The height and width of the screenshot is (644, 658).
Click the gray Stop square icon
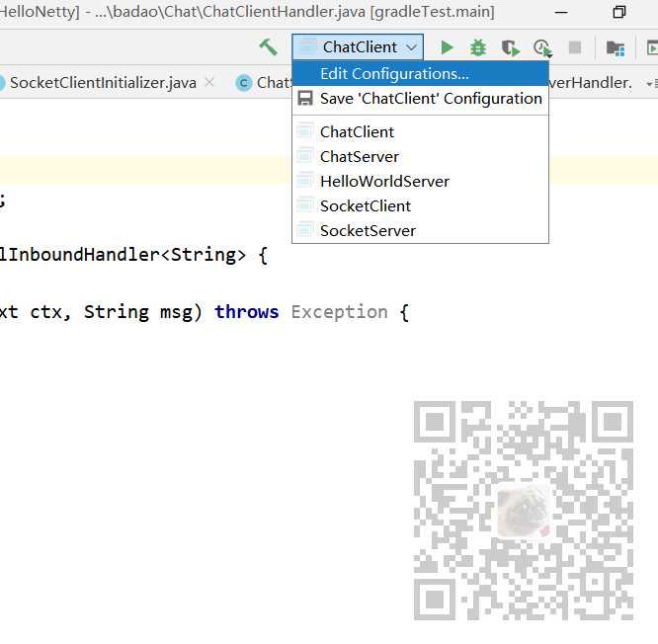[574, 47]
